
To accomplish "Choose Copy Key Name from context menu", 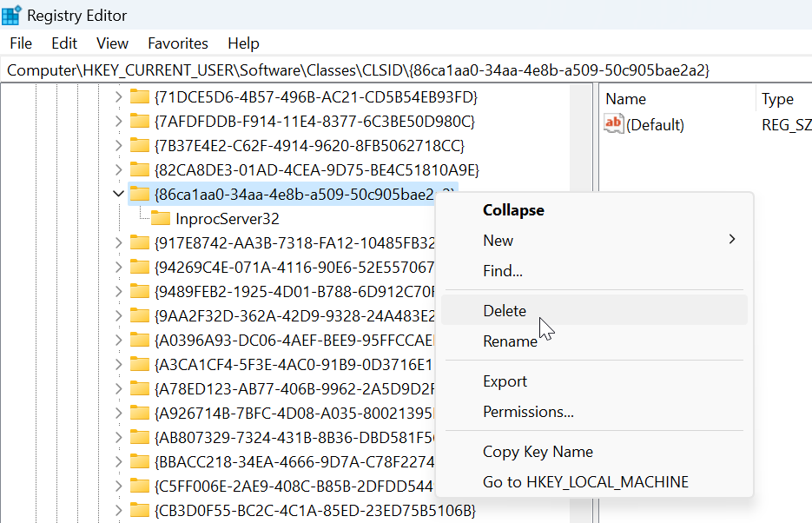I will (594, 452).
